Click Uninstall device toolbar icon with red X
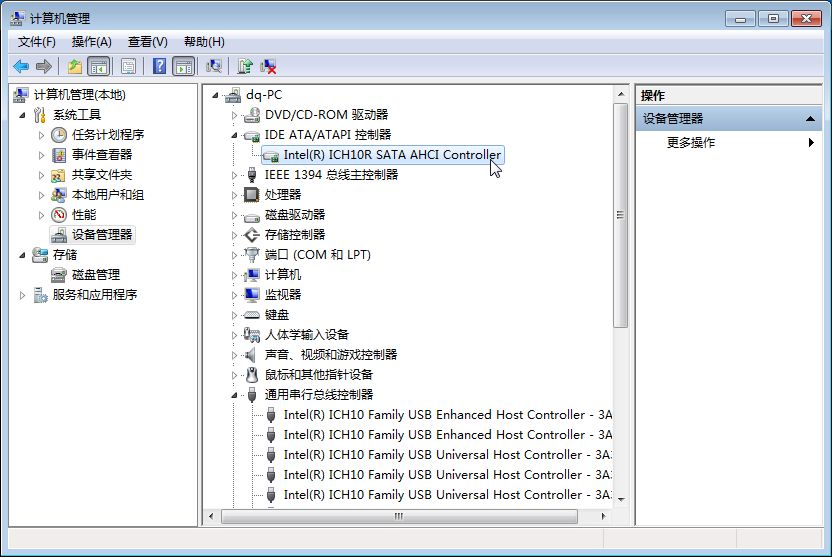Screen dimensions: 832x557 point(268,66)
